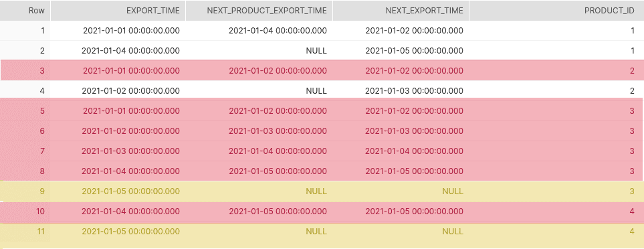Click NEXT_EXPORT_TIME cell in row 1
Screen dimensions: 644x249
pyautogui.click(x=414, y=30)
